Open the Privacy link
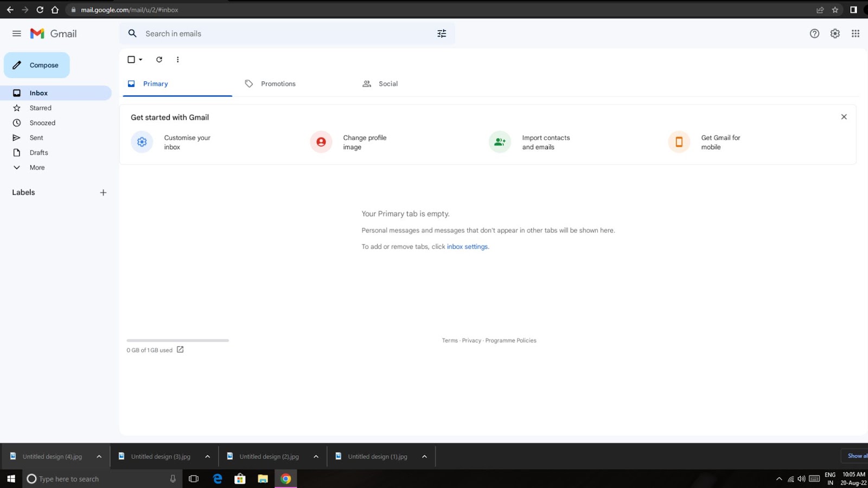This screenshot has width=868, height=488. [x=471, y=341]
